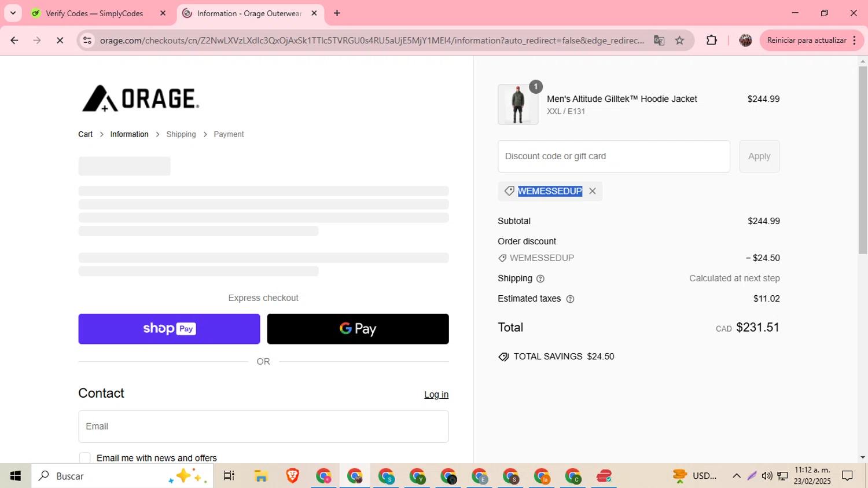Check Email me with news and offers
This screenshot has width=868, height=488.
click(x=84, y=458)
